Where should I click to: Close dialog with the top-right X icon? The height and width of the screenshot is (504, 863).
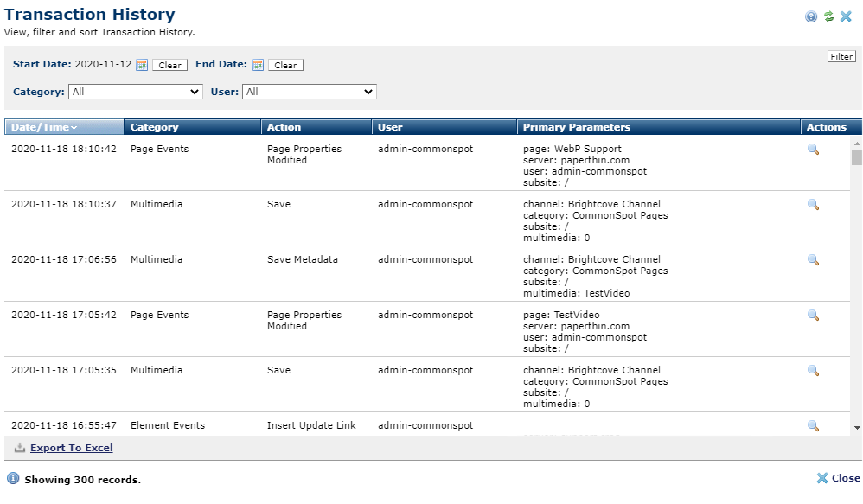[x=846, y=16]
